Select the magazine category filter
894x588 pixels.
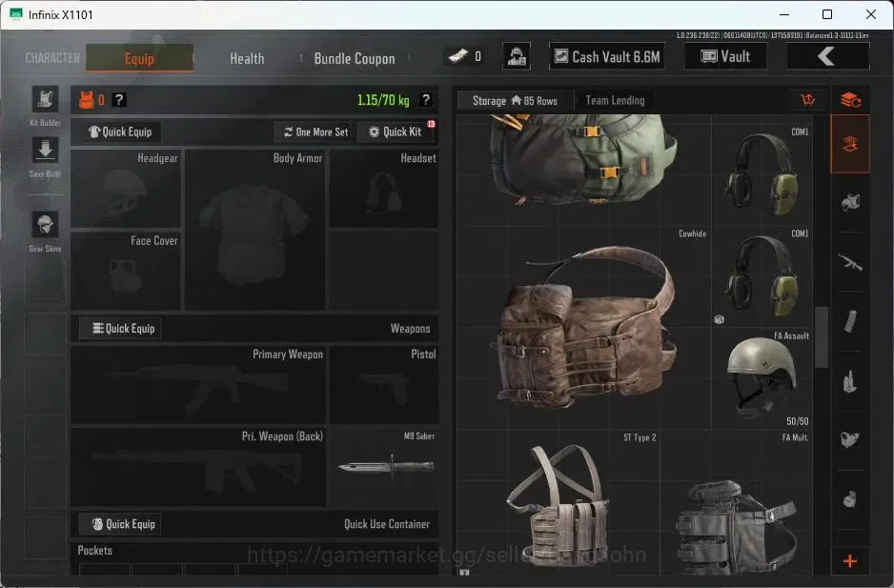[850, 322]
